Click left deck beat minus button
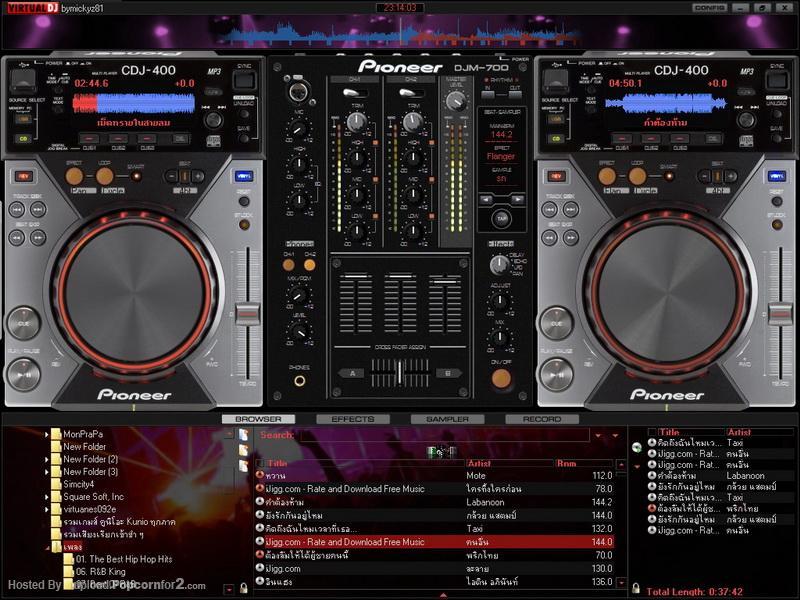The width and height of the screenshot is (800, 600). point(172,177)
